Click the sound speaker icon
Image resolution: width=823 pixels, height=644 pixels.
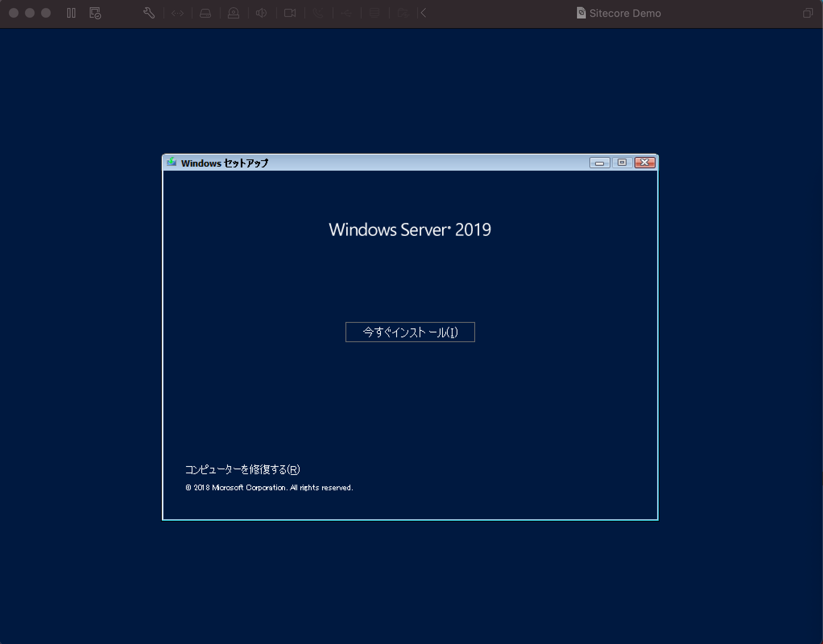261,13
